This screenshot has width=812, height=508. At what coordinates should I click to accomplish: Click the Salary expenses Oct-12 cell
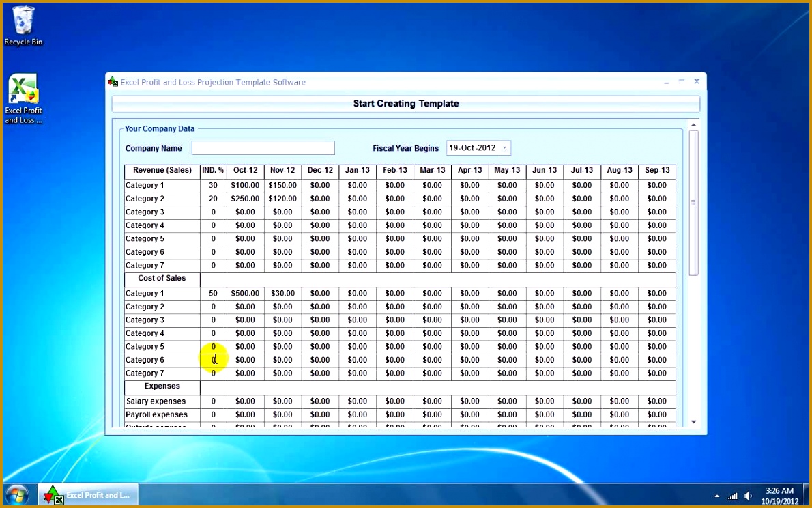246,401
